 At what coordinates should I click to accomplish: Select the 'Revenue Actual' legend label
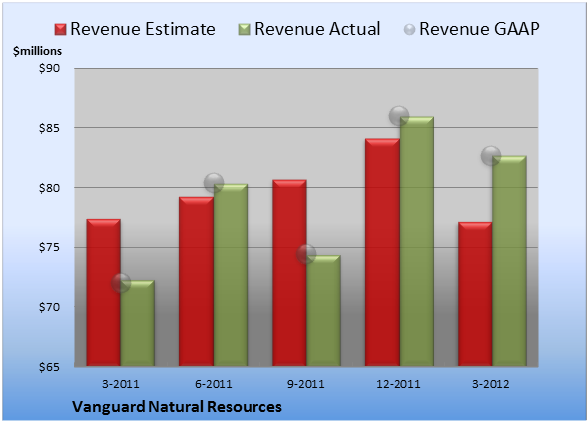pyautogui.click(x=317, y=29)
